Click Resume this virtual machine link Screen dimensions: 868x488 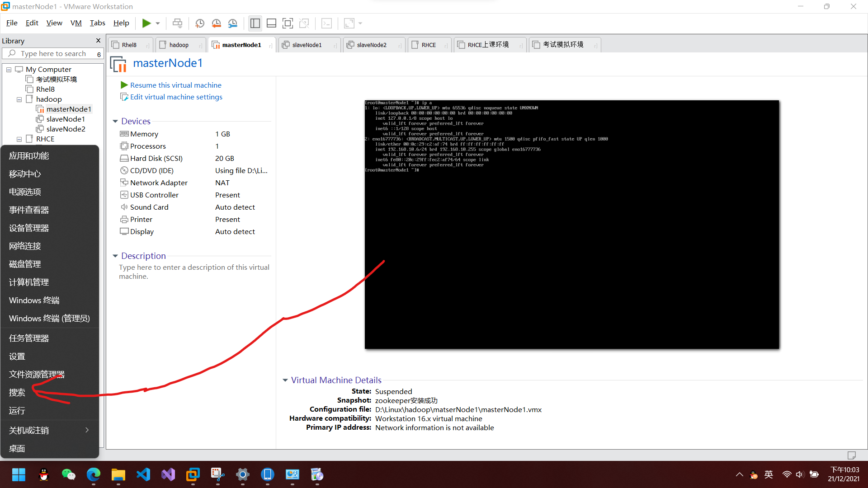(175, 85)
